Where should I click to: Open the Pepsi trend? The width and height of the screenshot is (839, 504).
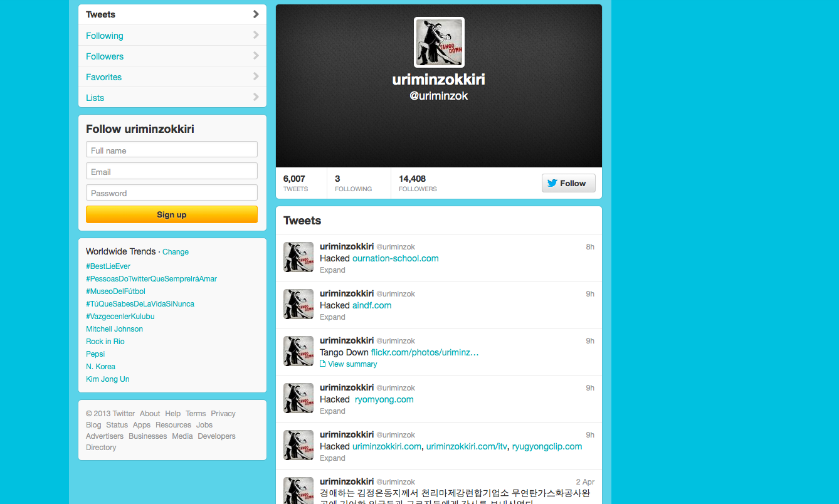95,354
